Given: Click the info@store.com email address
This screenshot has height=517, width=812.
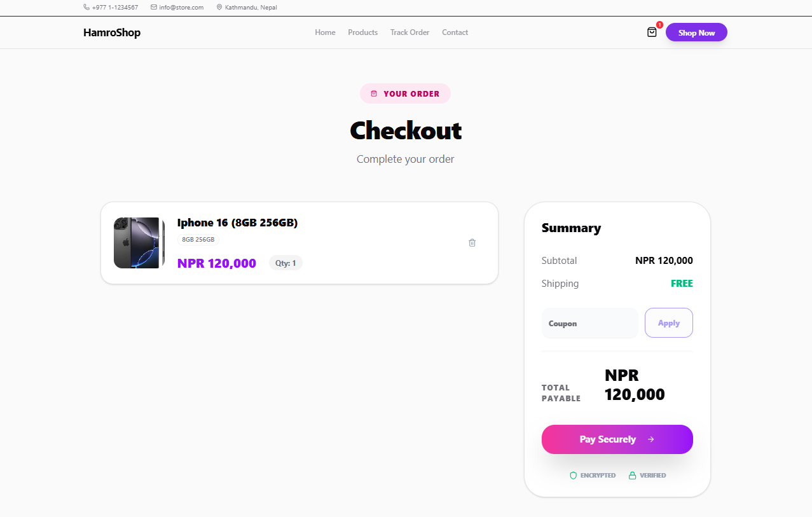Looking at the screenshot, I should [x=181, y=8].
